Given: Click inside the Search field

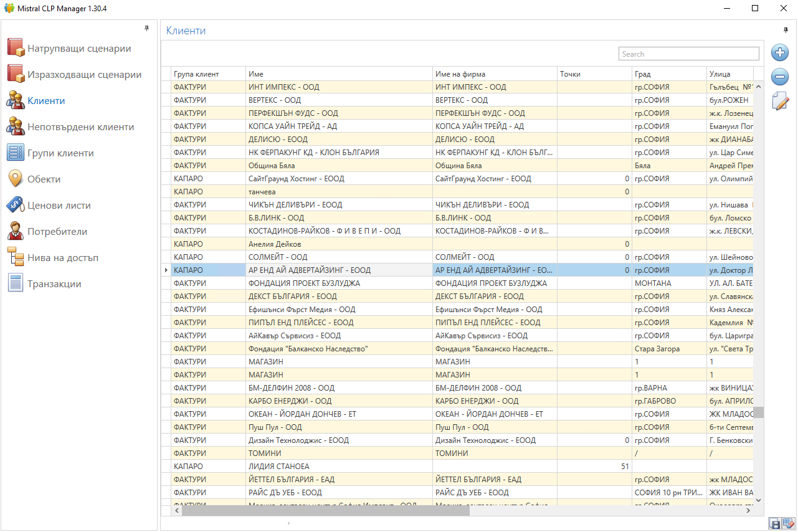Looking at the screenshot, I should (688, 54).
